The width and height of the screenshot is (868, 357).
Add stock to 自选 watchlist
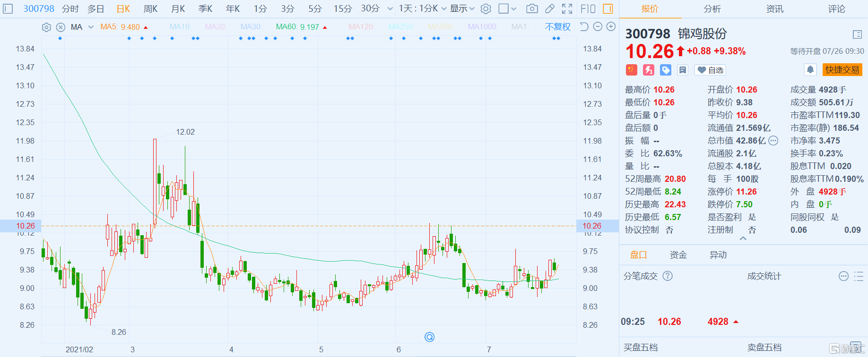pos(710,70)
